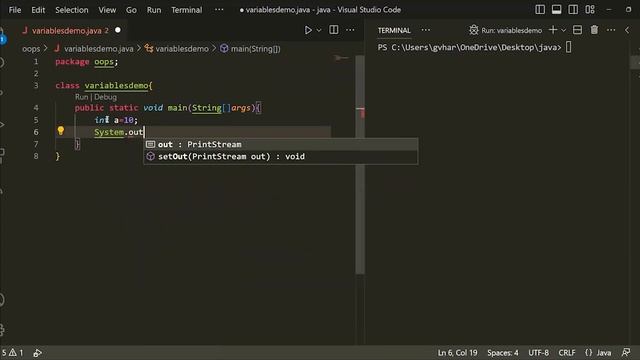640x360 pixels.
Task: Change encoding via UTF-8 status
Action: pyautogui.click(x=538, y=353)
